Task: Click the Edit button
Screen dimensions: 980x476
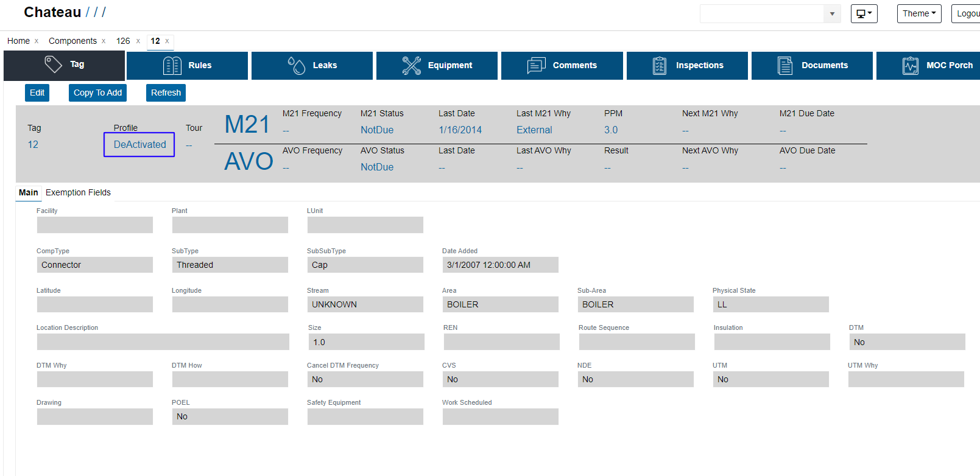Action: (37, 93)
